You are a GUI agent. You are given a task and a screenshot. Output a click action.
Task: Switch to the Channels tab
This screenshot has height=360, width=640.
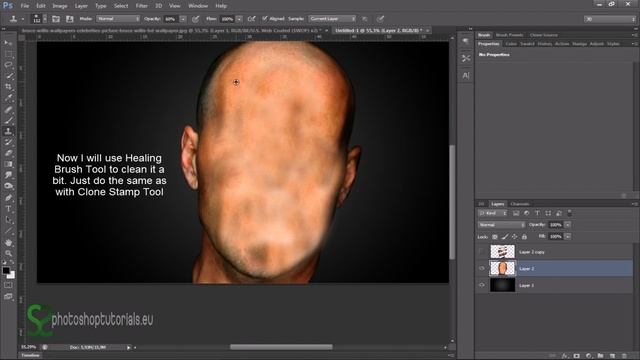[x=520, y=204]
